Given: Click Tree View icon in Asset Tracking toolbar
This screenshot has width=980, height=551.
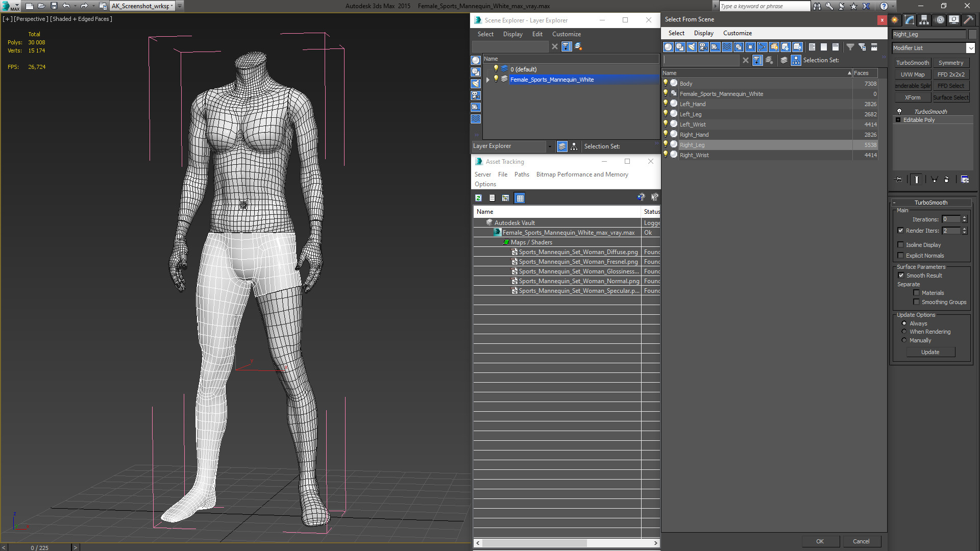Looking at the screenshot, I should pos(505,198).
